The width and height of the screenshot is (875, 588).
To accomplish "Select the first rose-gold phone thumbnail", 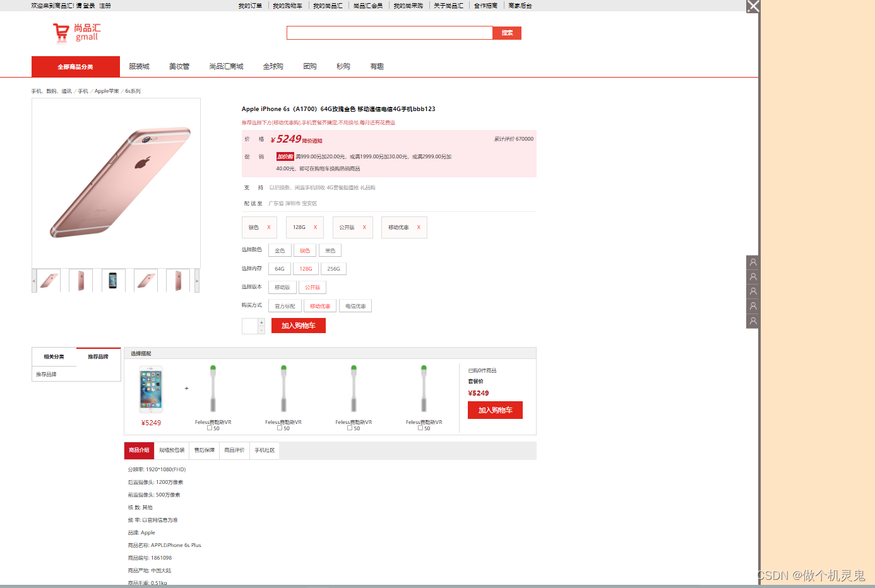I will (x=49, y=281).
